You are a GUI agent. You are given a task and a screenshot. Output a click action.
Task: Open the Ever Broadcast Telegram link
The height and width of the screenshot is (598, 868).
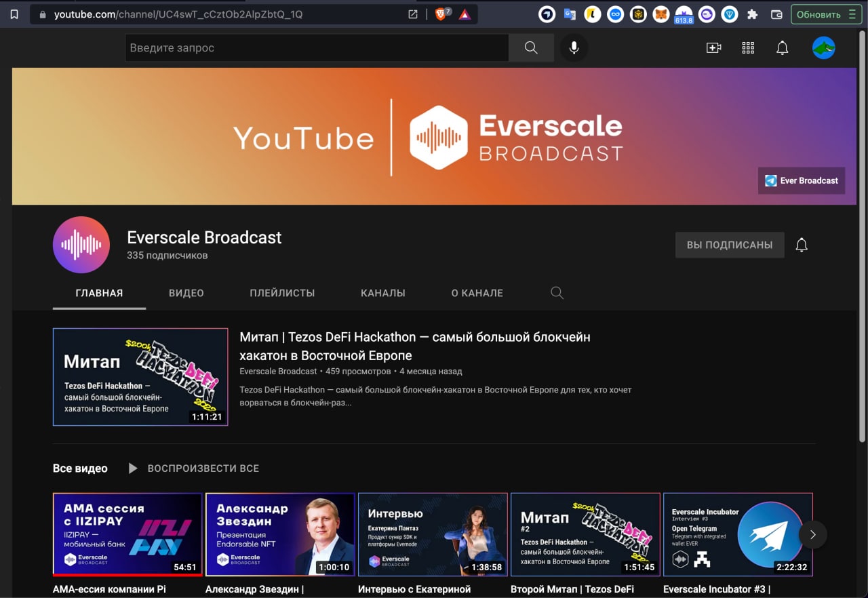pos(802,180)
